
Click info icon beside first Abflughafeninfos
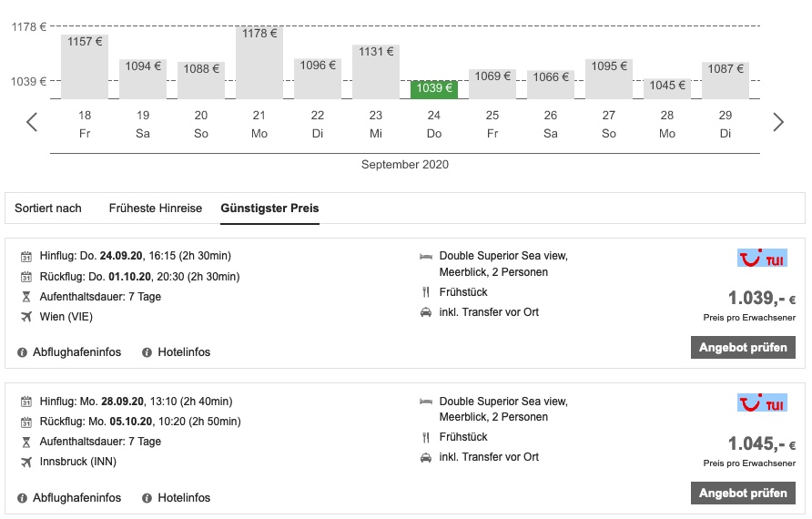23,352
